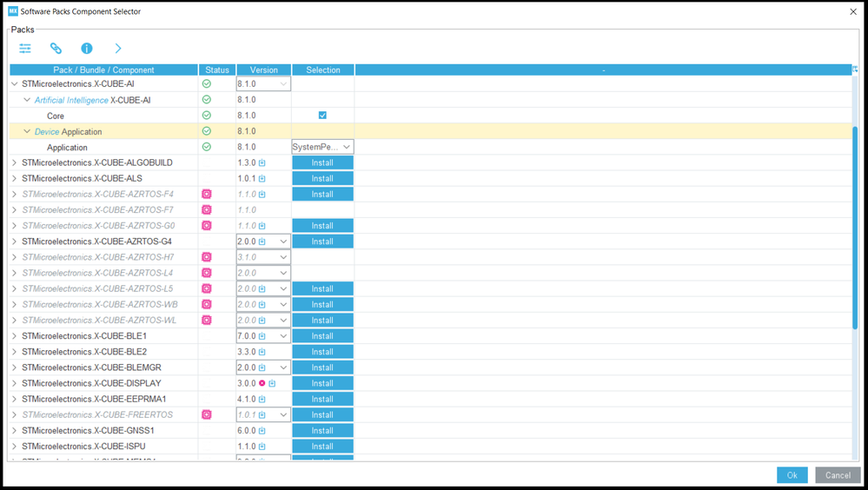
Task: Open the Application SystemPe... selection dropdown
Action: (322, 148)
